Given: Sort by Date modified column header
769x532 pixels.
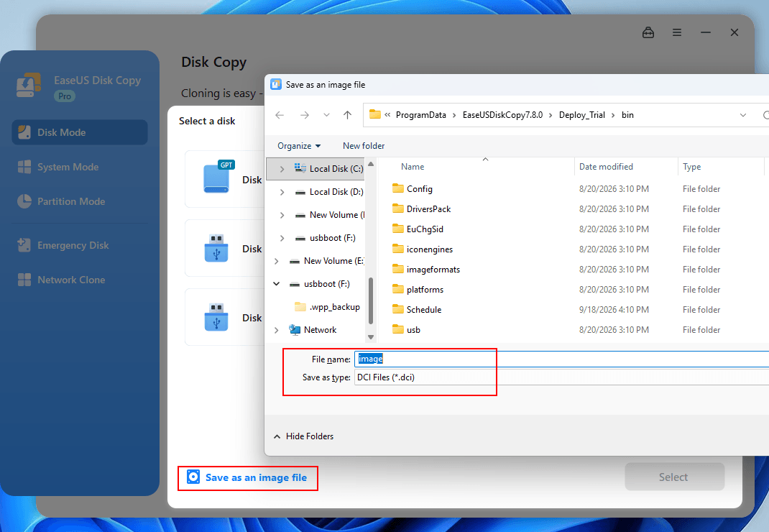Looking at the screenshot, I should click(x=606, y=167).
